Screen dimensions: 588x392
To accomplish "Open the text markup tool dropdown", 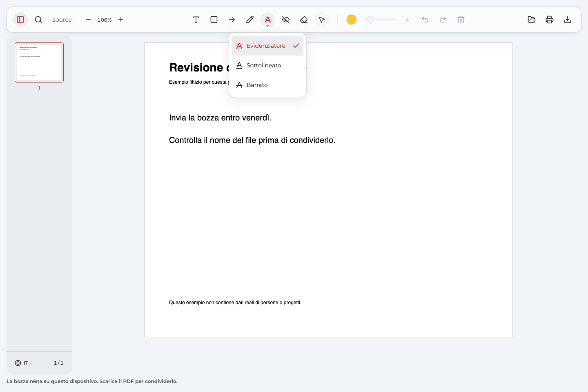I will [x=268, y=20].
